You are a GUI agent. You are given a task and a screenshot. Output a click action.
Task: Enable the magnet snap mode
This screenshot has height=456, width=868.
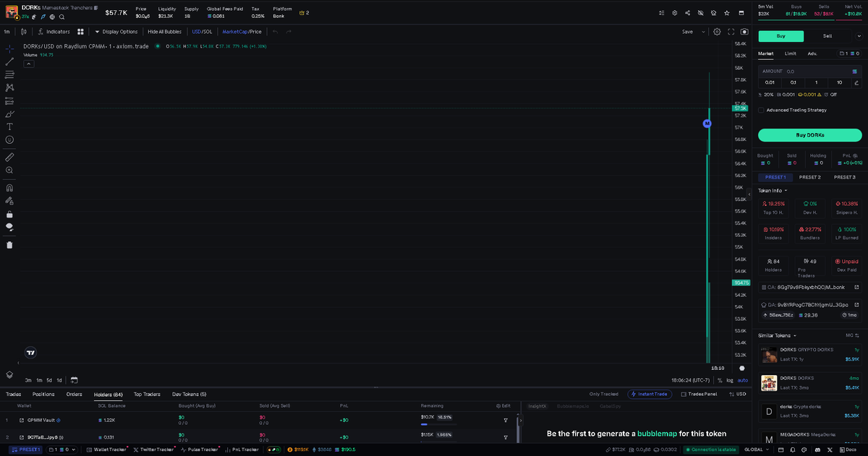pyautogui.click(x=9, y=187)
